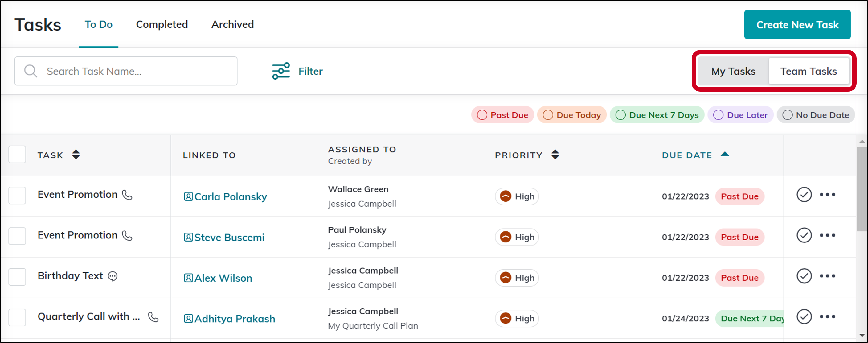Click the contact icon beside Adhitya Prakash
868x343 pixels.
point(188,318)
